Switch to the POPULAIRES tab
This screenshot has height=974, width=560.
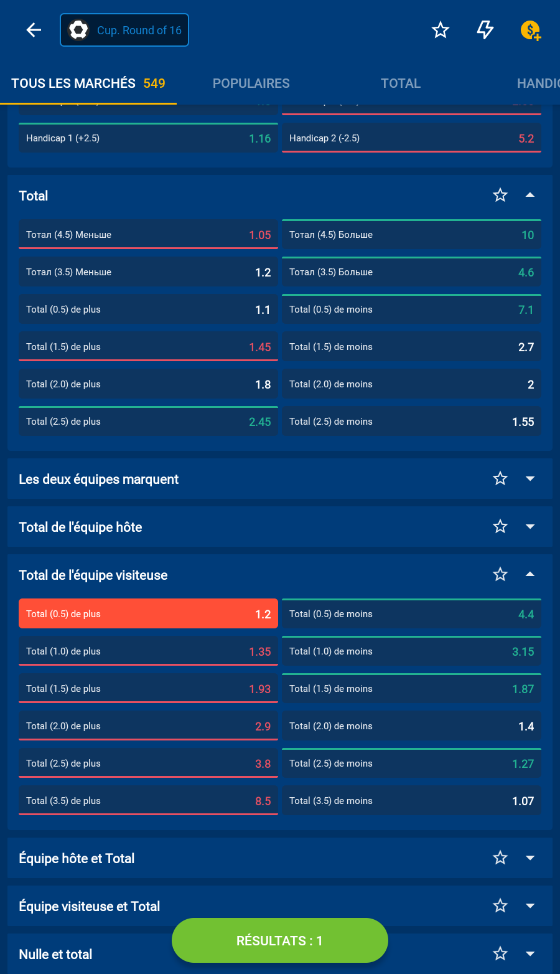point(251,83)
